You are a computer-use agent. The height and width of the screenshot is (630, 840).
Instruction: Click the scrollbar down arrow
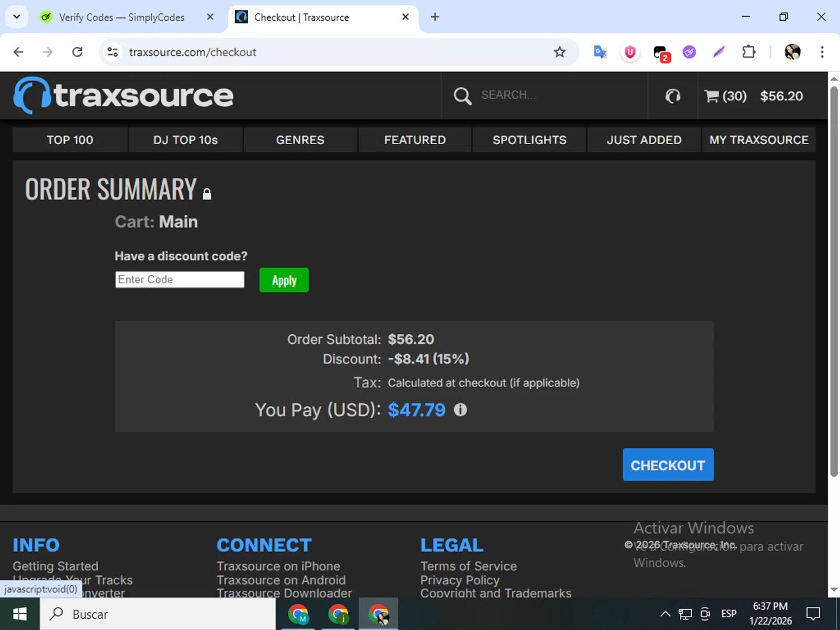pyautogui.click(x=834, y=590)
